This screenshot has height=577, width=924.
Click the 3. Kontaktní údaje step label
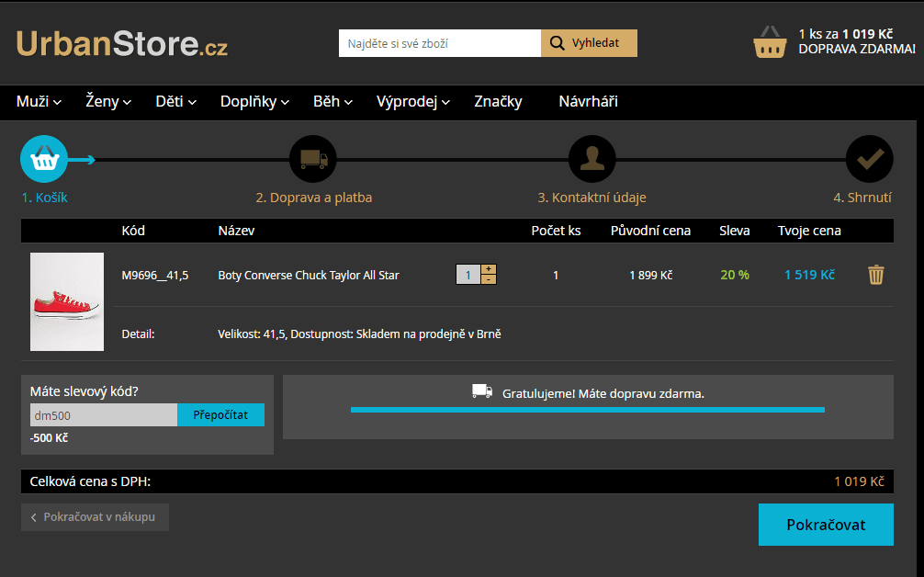[592, 198]
